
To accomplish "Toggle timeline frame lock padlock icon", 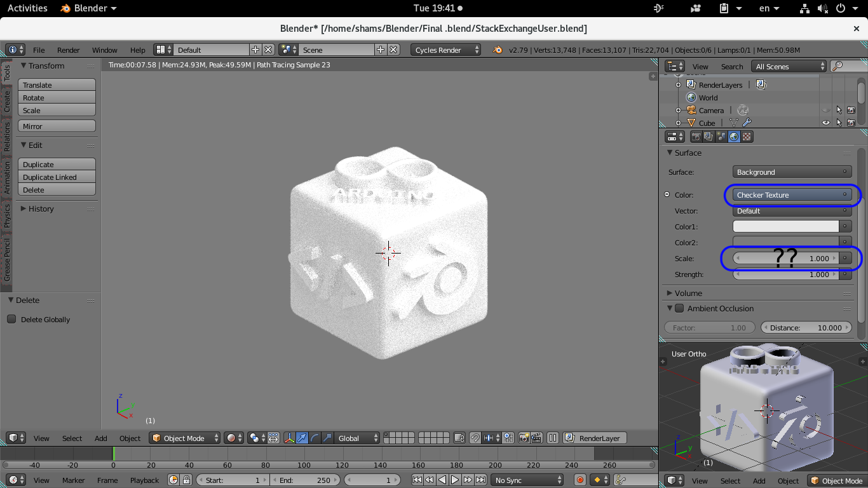I will 187,480.
